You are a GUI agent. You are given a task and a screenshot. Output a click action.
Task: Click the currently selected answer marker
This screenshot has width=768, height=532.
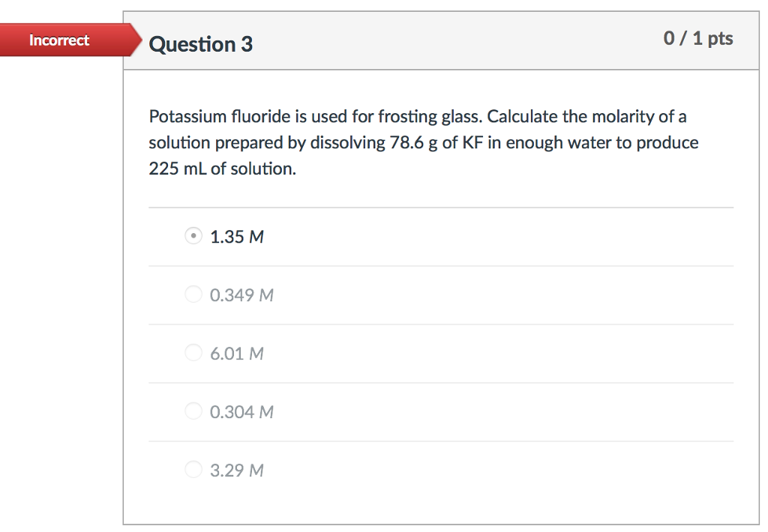[193, 236]
